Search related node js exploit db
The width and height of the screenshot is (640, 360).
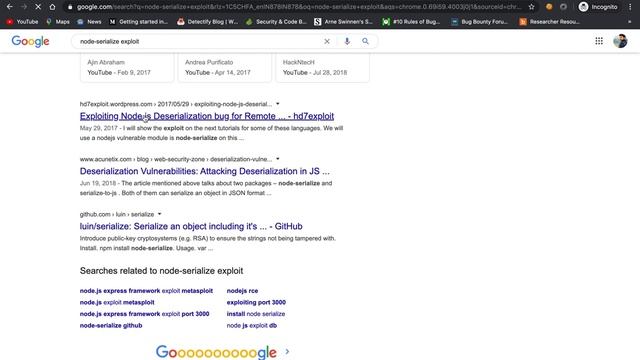coord(251,325)
